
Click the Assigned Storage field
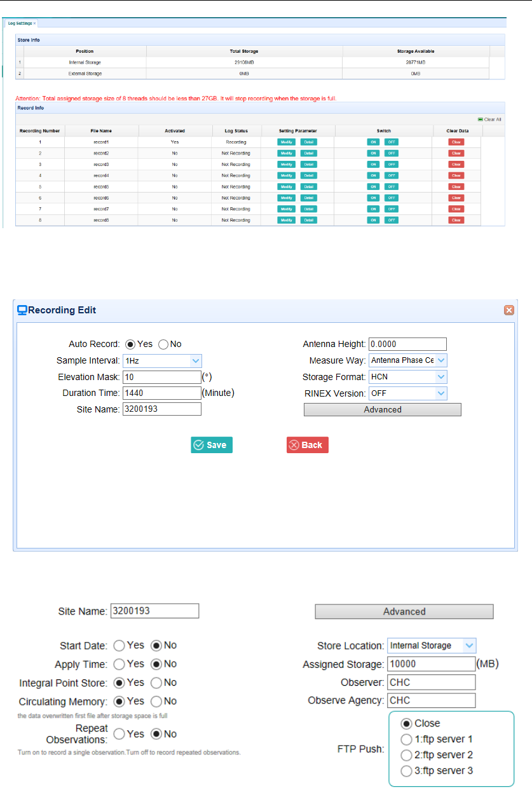coord(432,664)
